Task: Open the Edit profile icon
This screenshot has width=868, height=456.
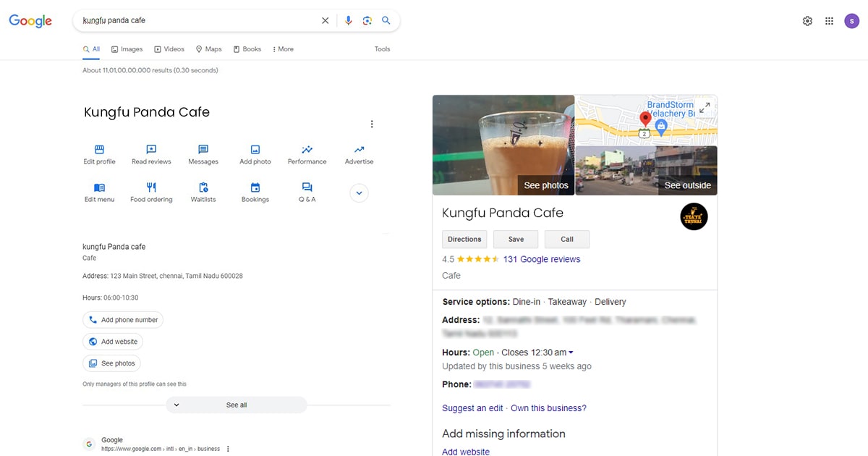Action: (x=99, y=150)
